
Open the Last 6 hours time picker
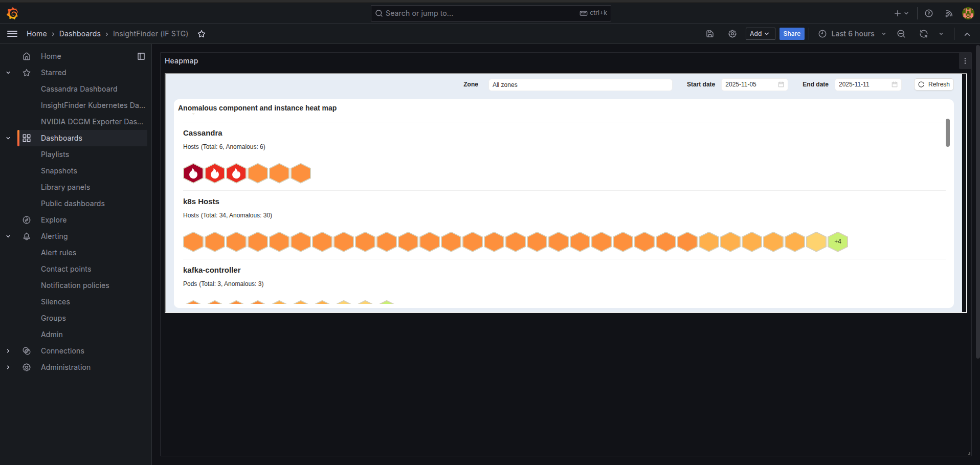coord(852,34)
